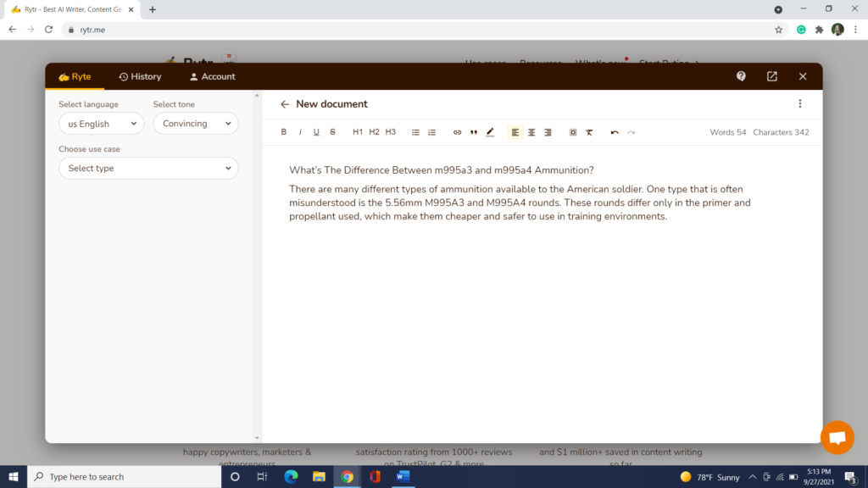Apply bold formatting in the editor toolbar

(x=284, y=132)
